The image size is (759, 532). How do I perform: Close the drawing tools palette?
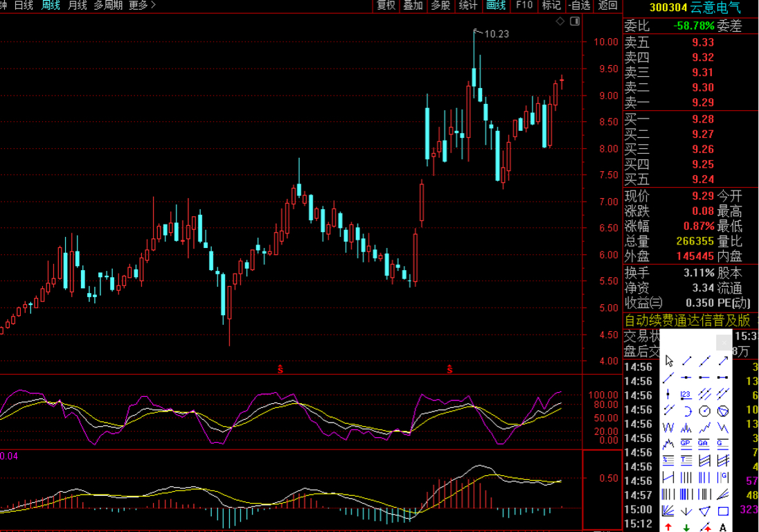(x=724, y=343)
